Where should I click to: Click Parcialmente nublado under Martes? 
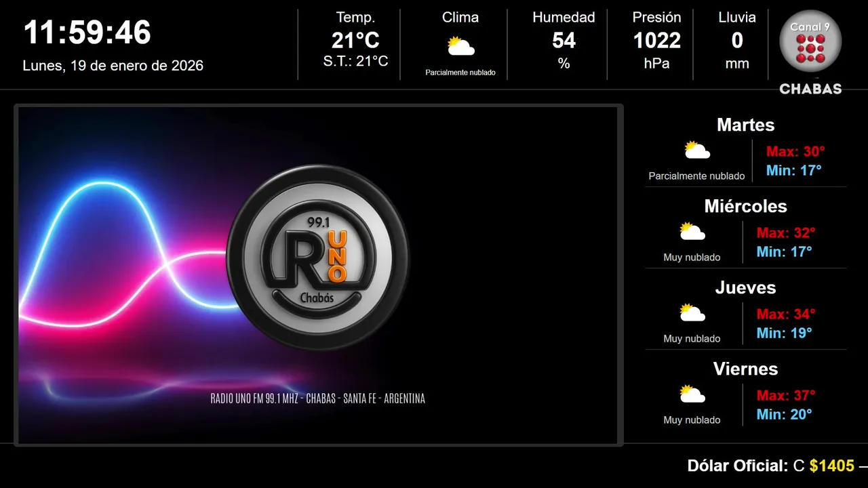click(x=696, y=176)
